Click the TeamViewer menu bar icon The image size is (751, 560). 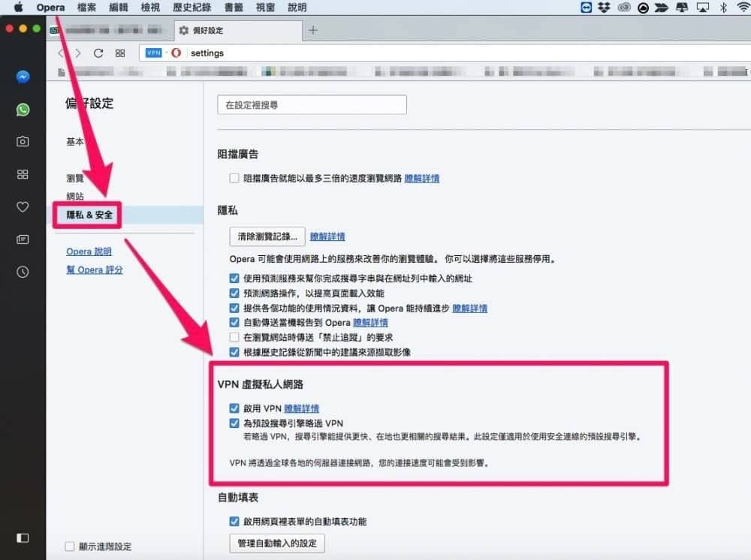(587, 8)
